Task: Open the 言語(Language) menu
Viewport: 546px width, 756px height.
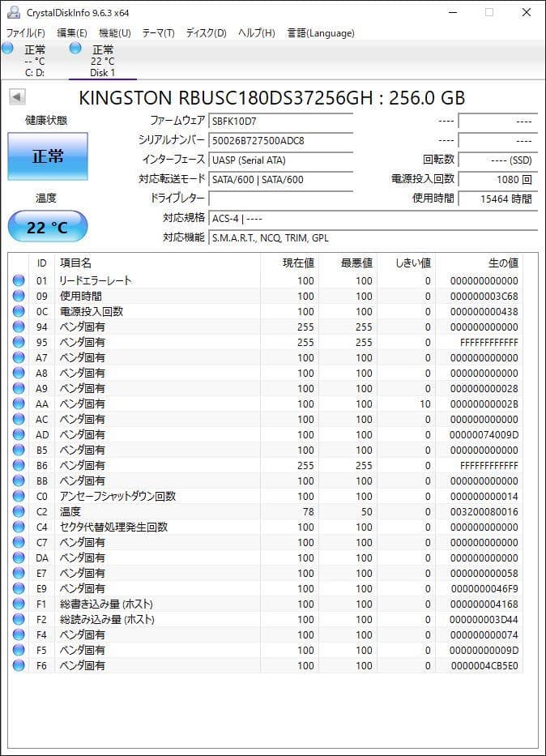Action: click(x=321, y=33)
